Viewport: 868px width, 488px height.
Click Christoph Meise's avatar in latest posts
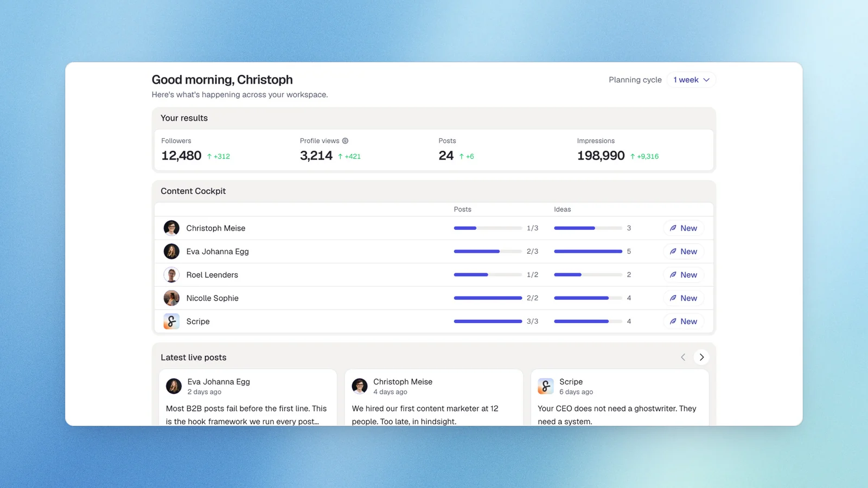360,386
